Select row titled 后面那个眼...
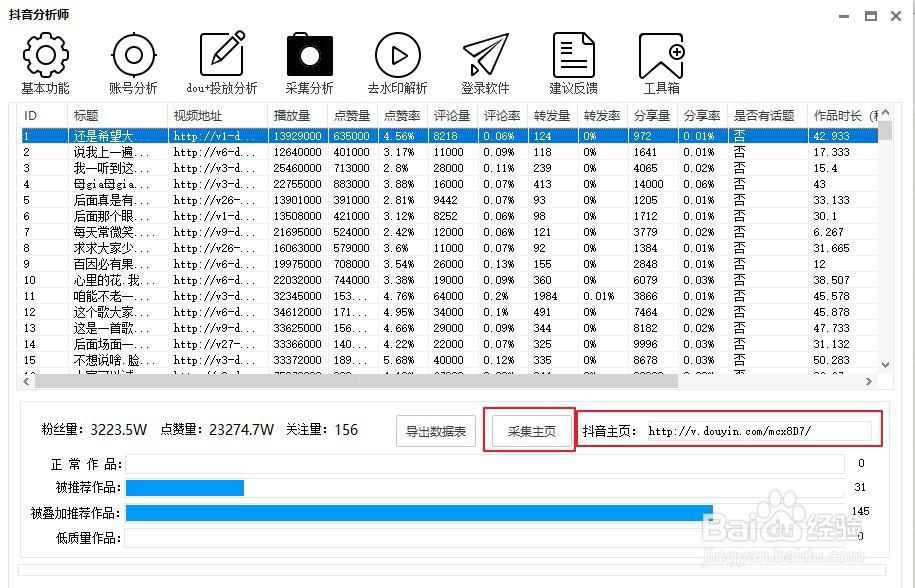 [x=448, y=216]
